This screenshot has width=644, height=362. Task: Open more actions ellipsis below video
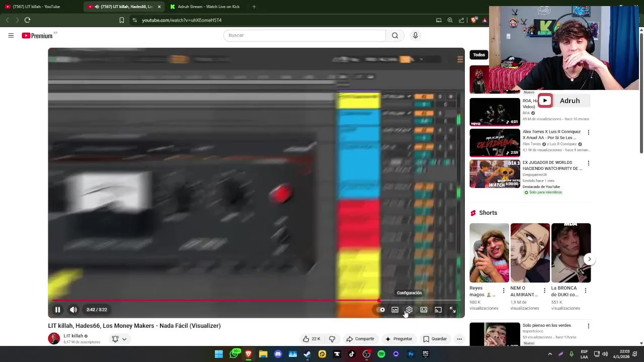click(459, 339)
